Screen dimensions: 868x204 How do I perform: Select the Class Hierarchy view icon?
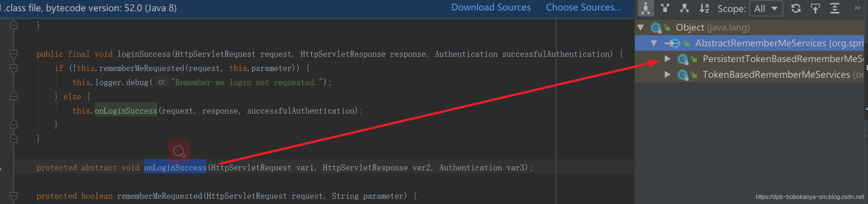[646, 8]
